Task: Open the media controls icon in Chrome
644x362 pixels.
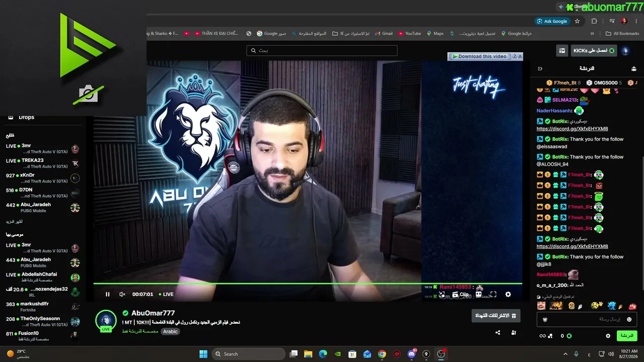Action: pos(612,21)
